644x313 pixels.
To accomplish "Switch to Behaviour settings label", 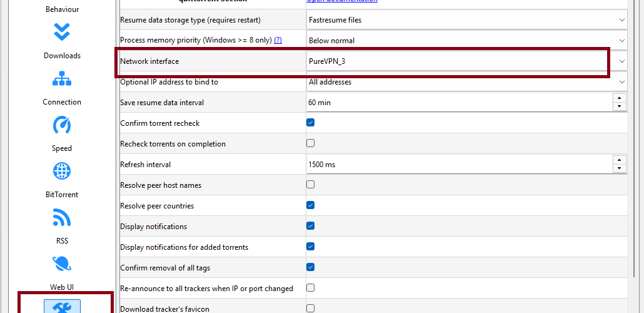I will pos(62,9).
